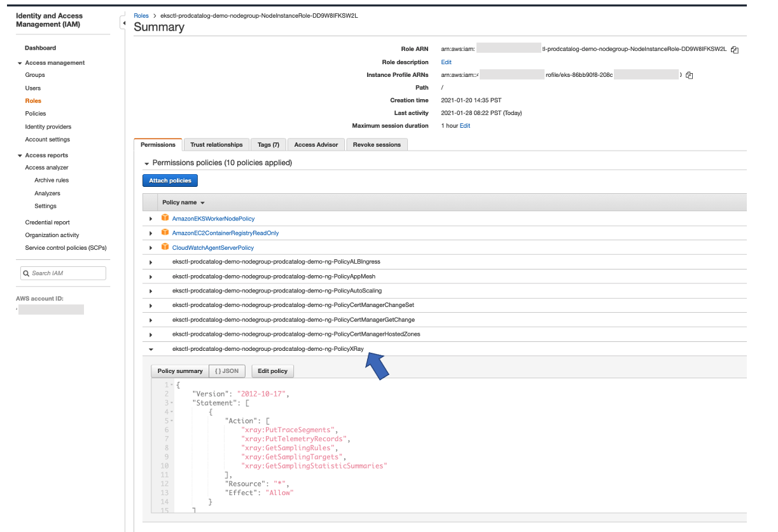Image resolution: width=778 pixels, height=532 pixels.
Task: Go to Roles in the breadcrumb
Action: click(x=141, y=15)
